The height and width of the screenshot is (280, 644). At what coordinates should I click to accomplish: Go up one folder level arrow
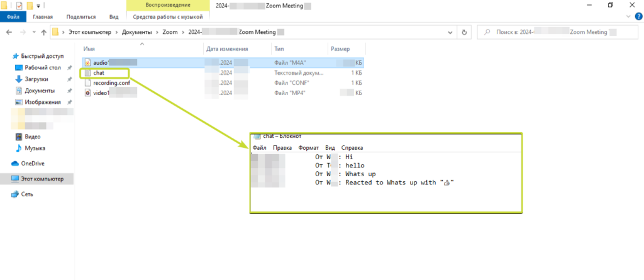pos(43,33)
